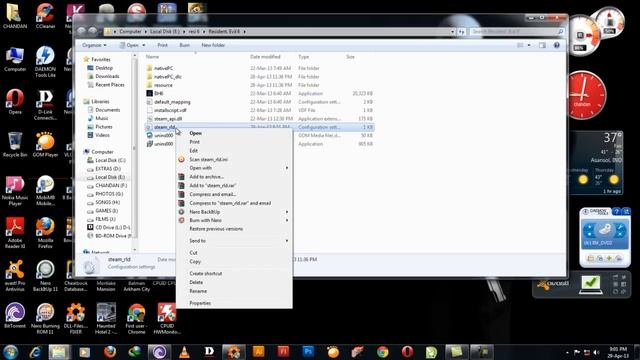Viewport: 640px width, 360px height.
Task: Open the Organize dropdown menu
Action: coord(94,45)
